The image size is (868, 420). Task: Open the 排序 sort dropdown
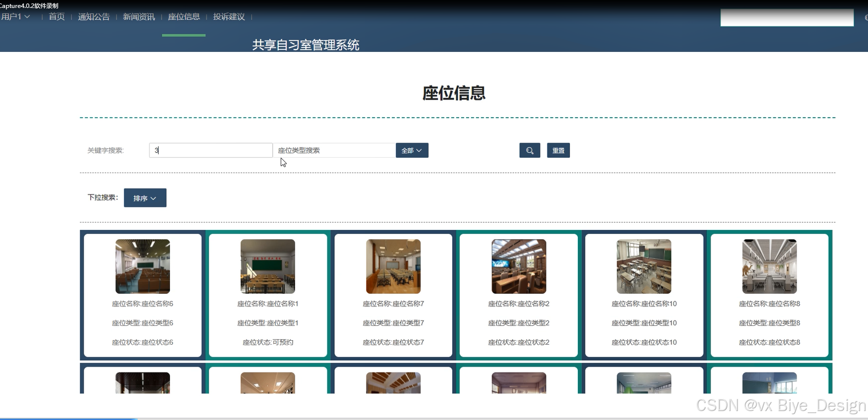(145, 198)
